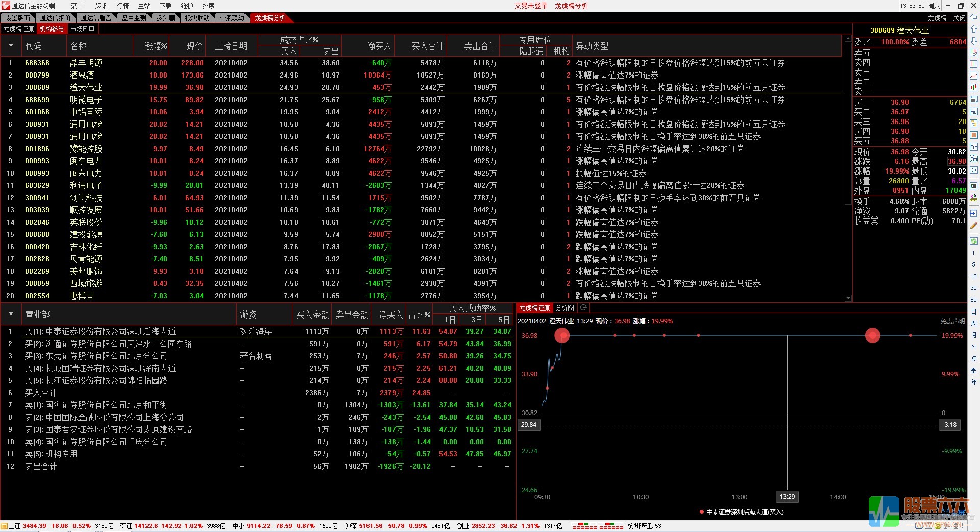
Task: Open the 免责声明 disclaimer link
Action: click(952, 321)
